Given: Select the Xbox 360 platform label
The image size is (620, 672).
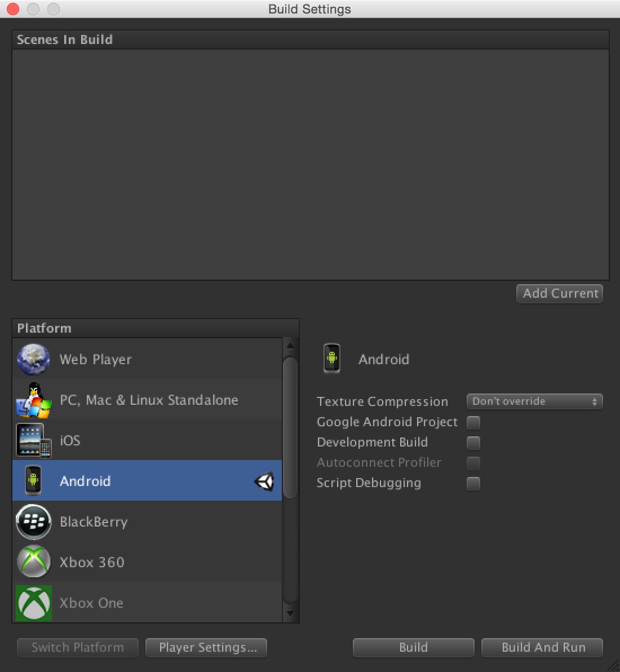Looking at the screenshot, I should tap(92, 562).
